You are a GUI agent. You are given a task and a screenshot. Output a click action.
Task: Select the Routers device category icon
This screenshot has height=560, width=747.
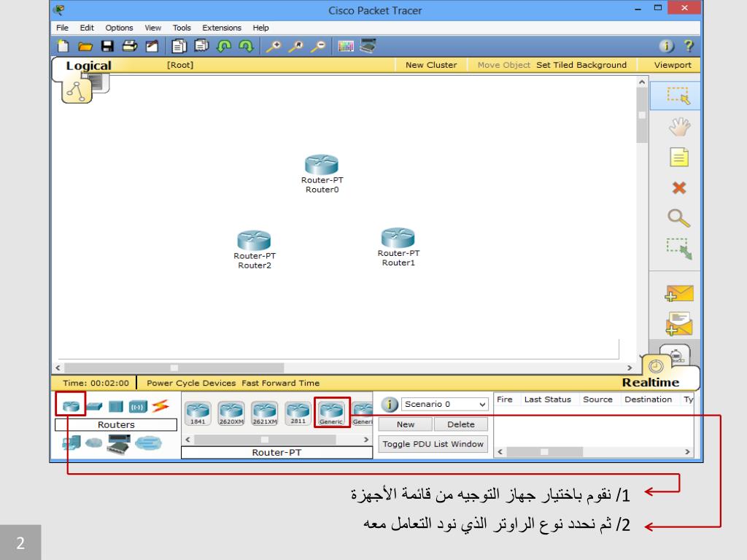pyautogui.click(x=71, y=406)
